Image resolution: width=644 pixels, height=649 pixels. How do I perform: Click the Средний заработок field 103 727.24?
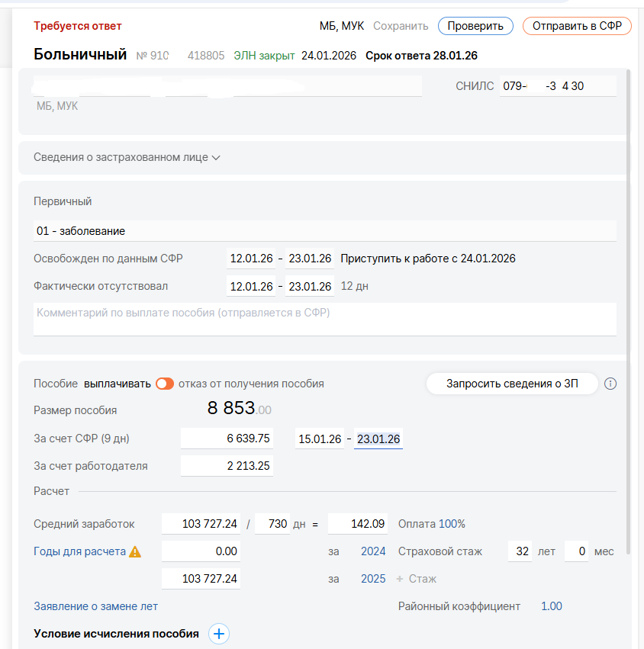pyautogui.click(x=201, y=524)
